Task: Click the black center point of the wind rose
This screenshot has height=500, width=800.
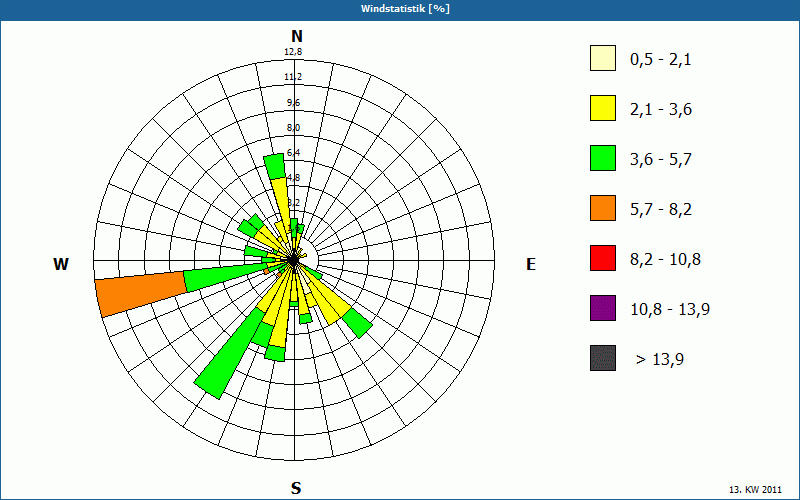Action: tap(293, 260)
